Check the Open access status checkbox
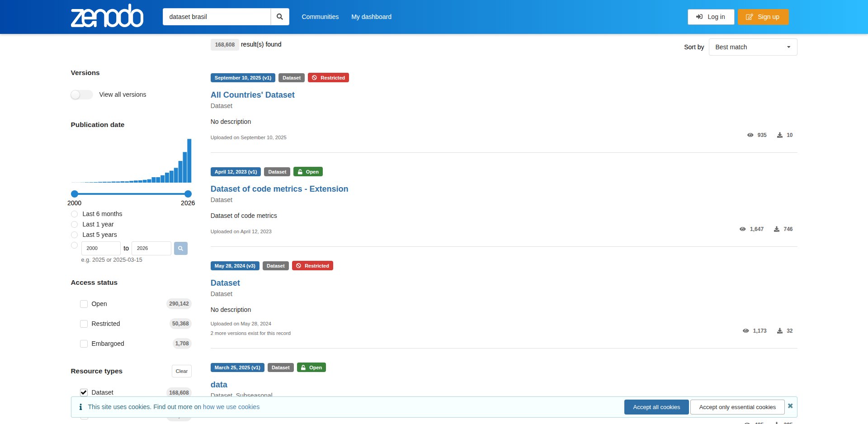Screen dimensions: 868x424 [x=84, y=304]
